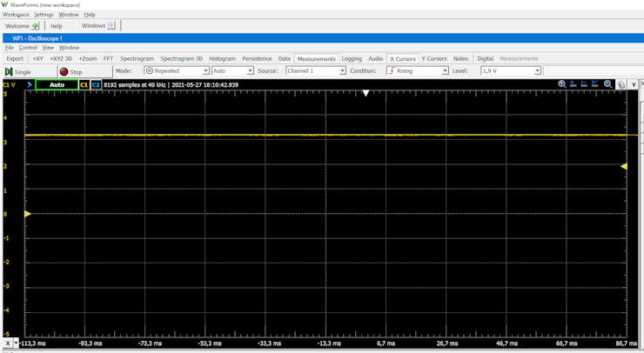Image resolution: width=644 pixels, height=353 pixels.
Task: Show the Persistence view
Action: tap(257, 59)
